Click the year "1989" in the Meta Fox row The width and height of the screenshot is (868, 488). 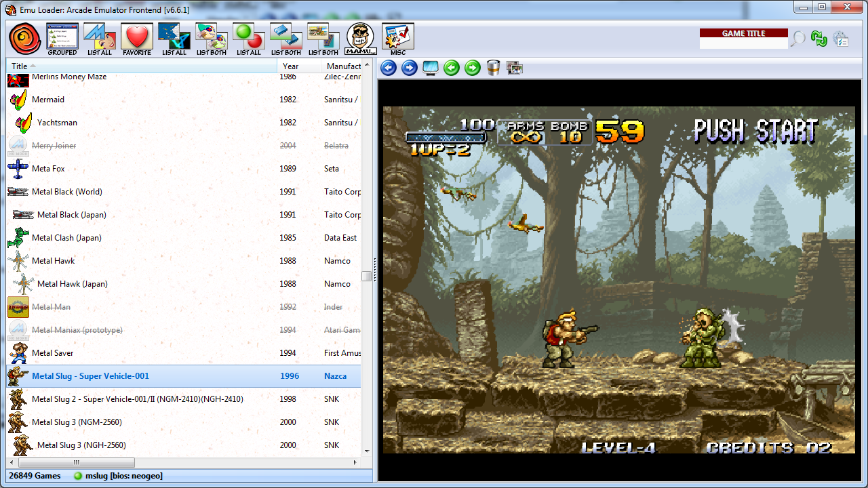(288, 169)
